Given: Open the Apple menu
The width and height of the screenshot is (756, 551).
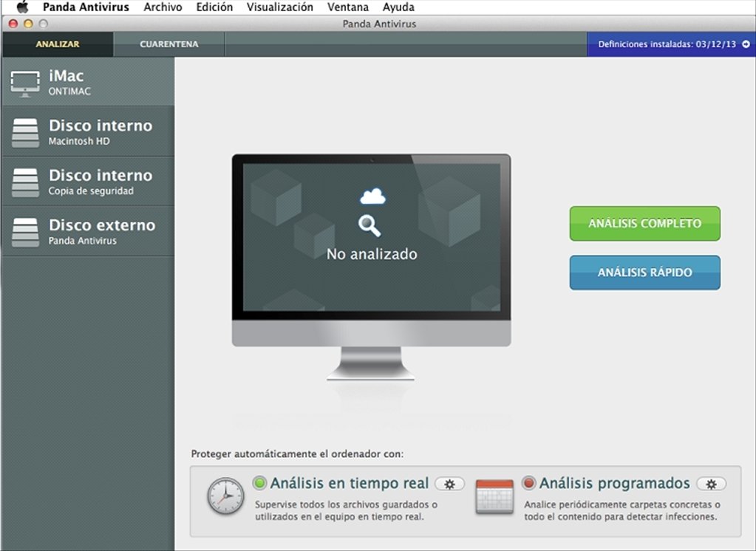Looking at the screenshot, I should [22, 7].
